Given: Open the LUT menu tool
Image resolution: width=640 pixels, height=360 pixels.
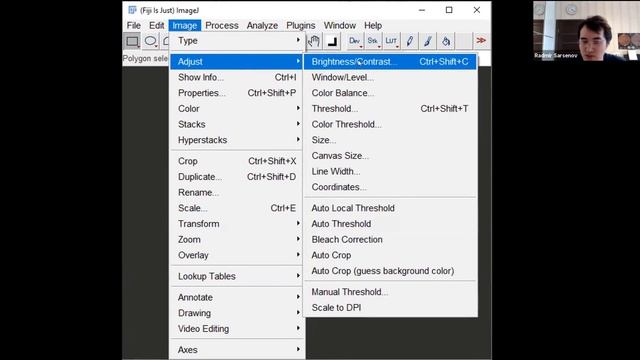Looking at the screenshot, I should pos(391,41).
